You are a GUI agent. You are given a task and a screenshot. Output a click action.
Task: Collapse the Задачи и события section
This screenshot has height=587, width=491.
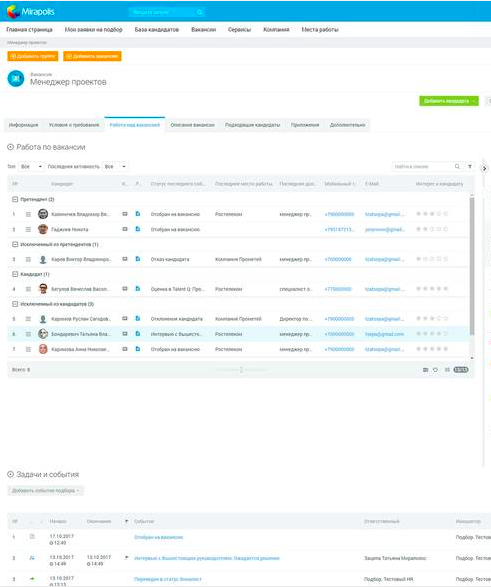10,475
